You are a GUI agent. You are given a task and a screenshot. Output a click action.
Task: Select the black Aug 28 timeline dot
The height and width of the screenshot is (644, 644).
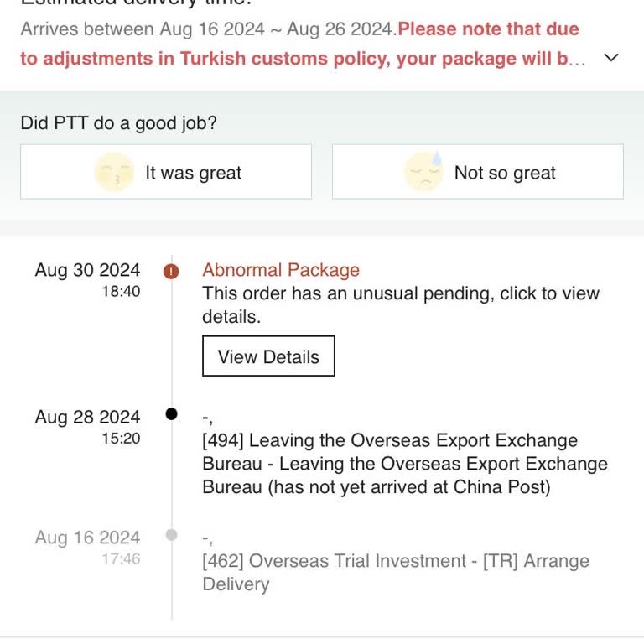[172, 413]
